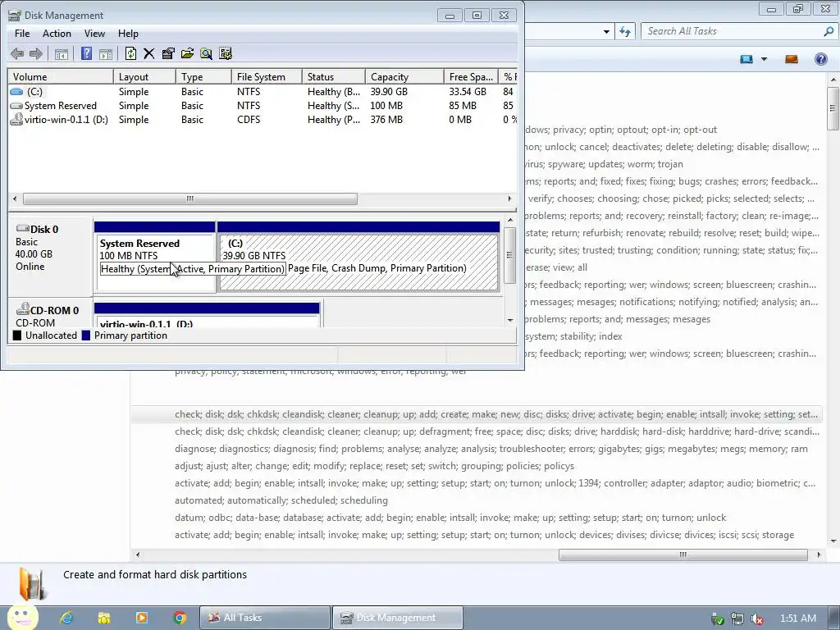Image resolution: width=840 pixels, height=630 pixels.
Task: Open Windows Media Player from the taskbar
Action: click(x=142, y=618)
